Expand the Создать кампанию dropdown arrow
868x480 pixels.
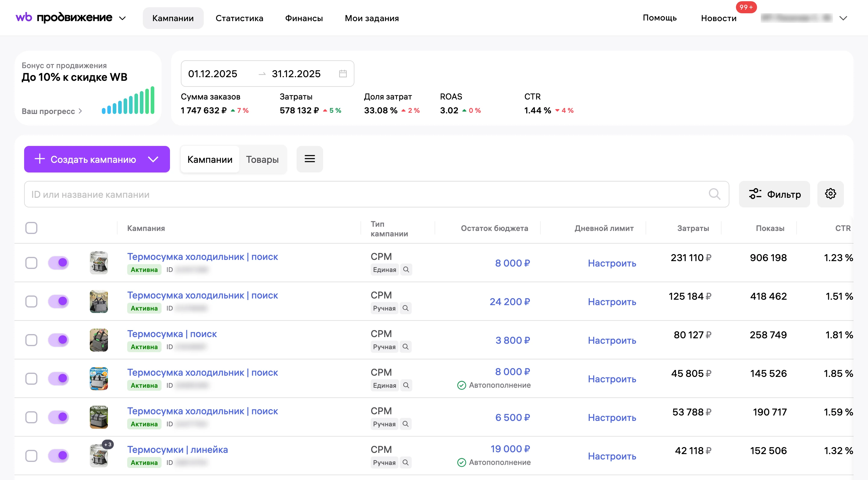[x=153, y=159]
